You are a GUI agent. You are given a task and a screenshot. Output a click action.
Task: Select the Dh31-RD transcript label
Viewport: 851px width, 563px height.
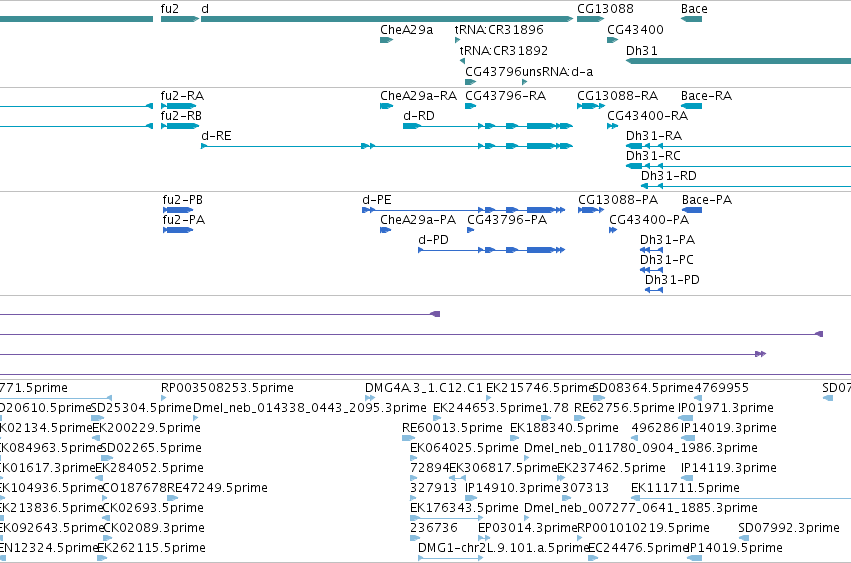[669, 176]
